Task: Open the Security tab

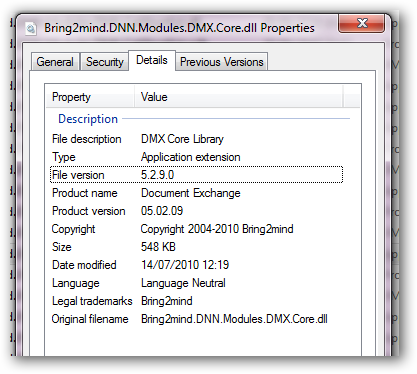Action: [105, 62]
